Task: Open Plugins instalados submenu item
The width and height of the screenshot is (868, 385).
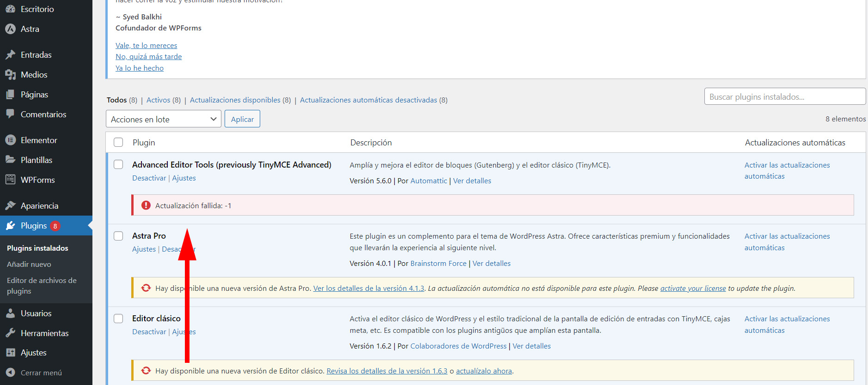Action: 37,248
